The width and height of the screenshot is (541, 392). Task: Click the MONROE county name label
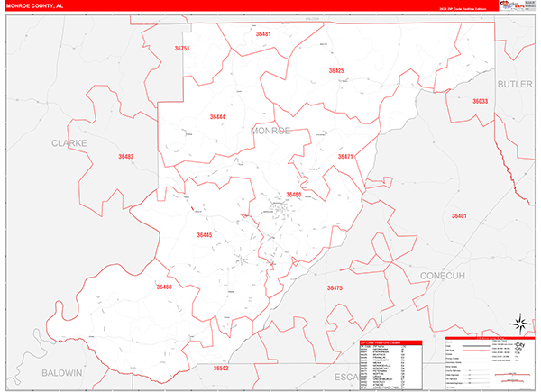coord(270,131)
